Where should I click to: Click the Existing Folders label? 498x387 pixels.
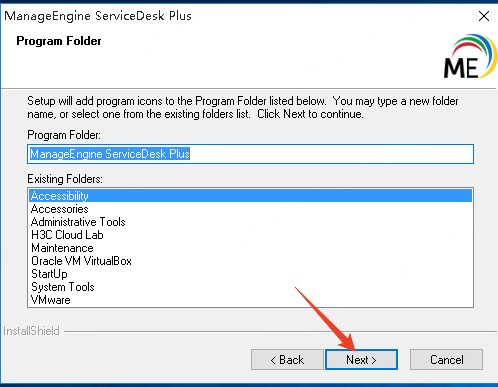[x=65, y=179]
